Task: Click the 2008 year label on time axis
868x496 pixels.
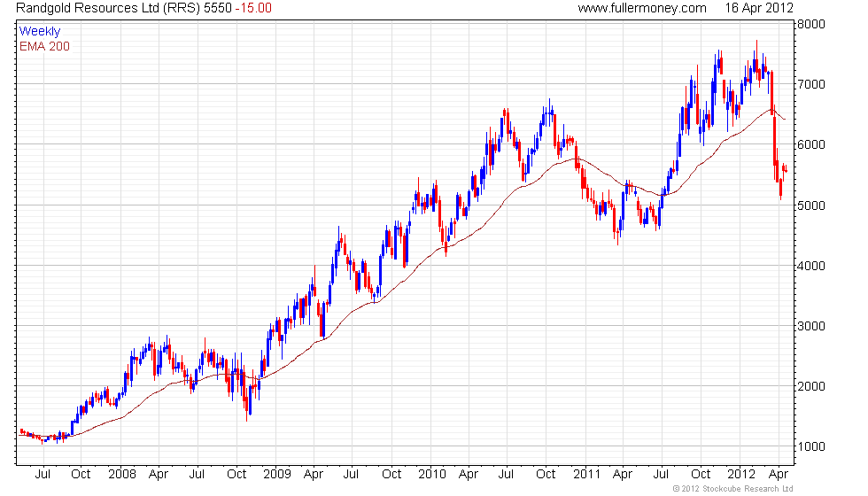Action: (122, 475)
